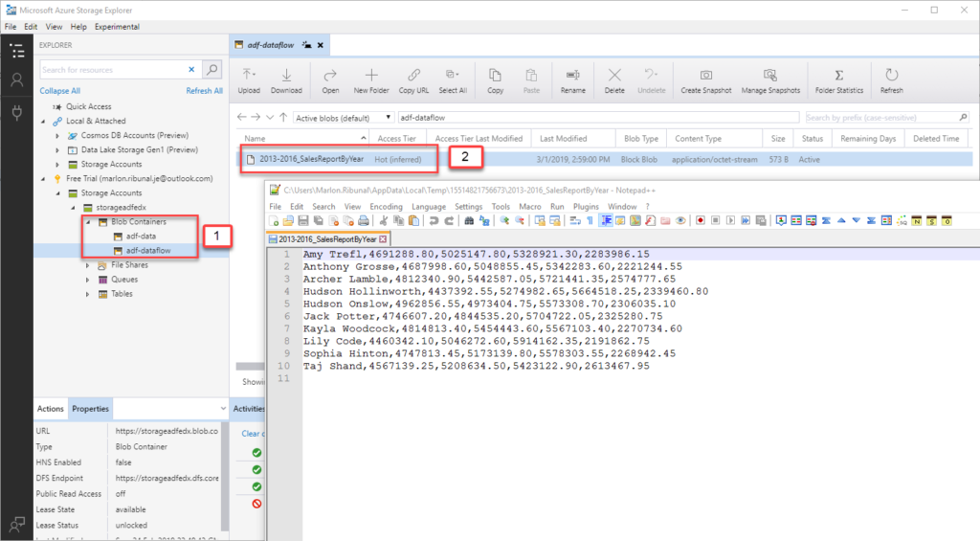The image size is (980, 541).
Task: Open Notepad++ Plugins menu
Action: tap(586, 207)
